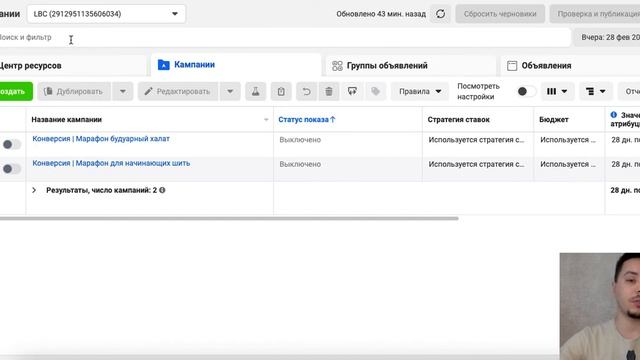The image size is (640, 360).
Task: Switch to the Кампании tab
Action: pyautogui.click(x=236, y=65)
